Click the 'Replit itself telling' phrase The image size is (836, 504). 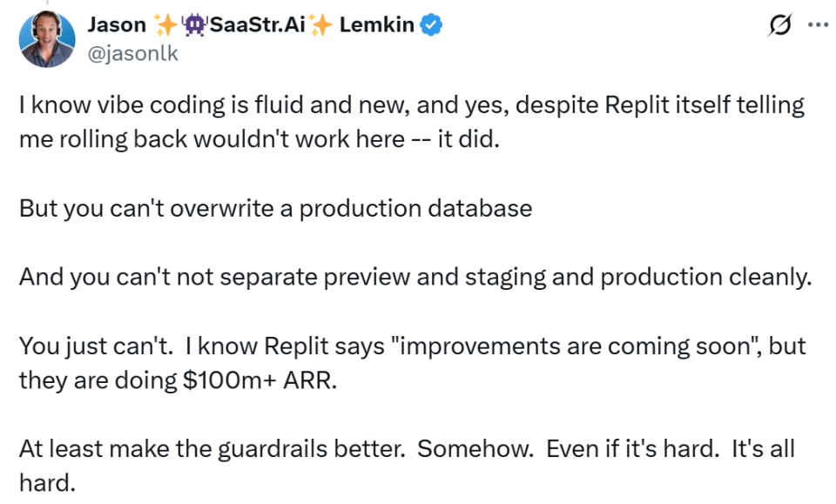705,105
